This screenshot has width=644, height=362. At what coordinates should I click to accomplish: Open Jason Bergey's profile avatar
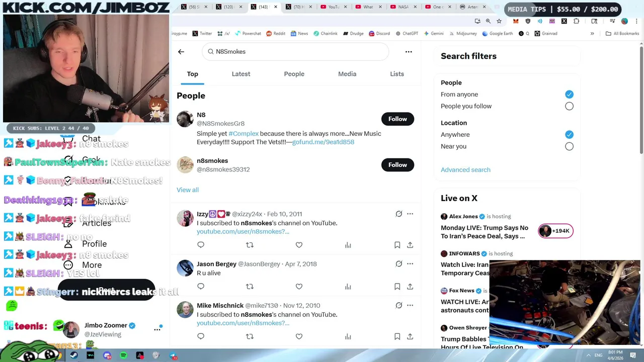point(185,268)
